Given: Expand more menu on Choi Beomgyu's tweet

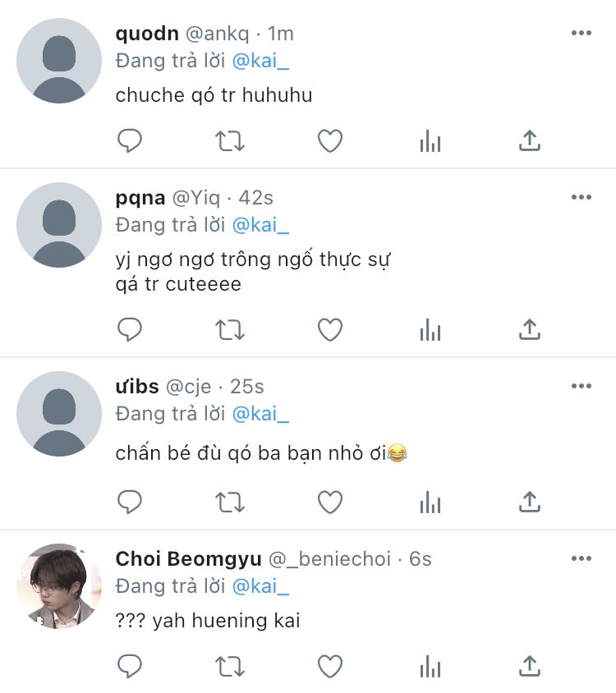Looking at the screenshot, I should pos(581,559).
